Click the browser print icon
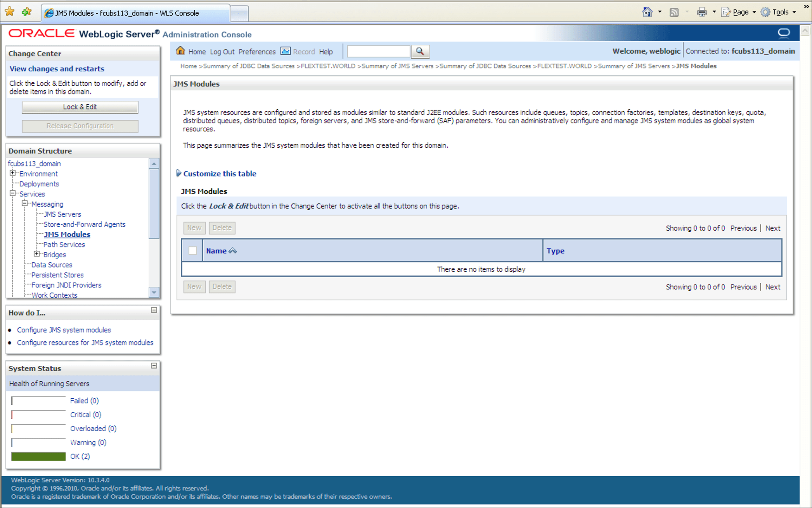812x508 pixels. tap(702, 12)
